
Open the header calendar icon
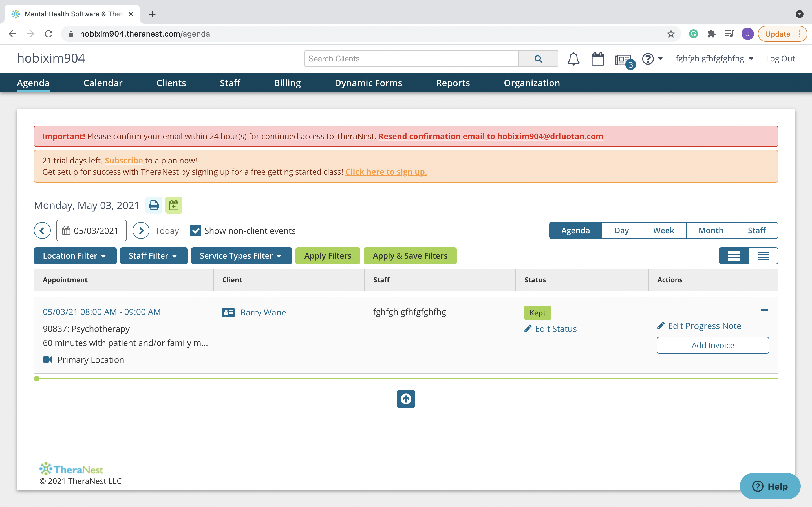coord(598,59)
